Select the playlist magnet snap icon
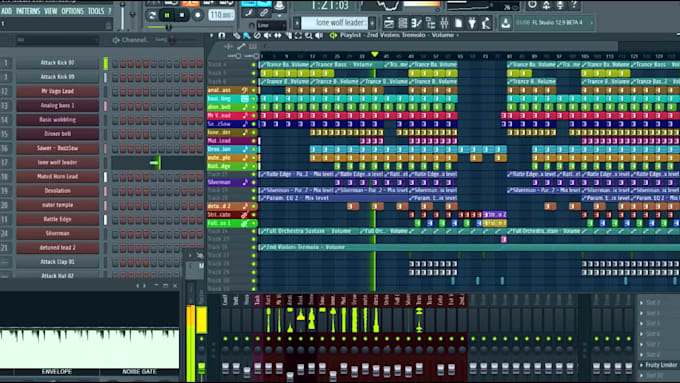Viewport: 680px width, 383px height. tap(222, 35)
